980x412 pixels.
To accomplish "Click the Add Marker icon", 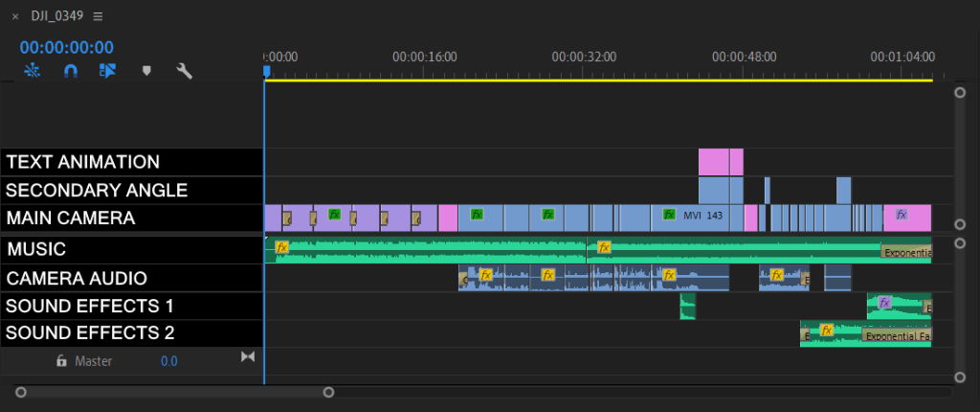I will tap(146, 71).
